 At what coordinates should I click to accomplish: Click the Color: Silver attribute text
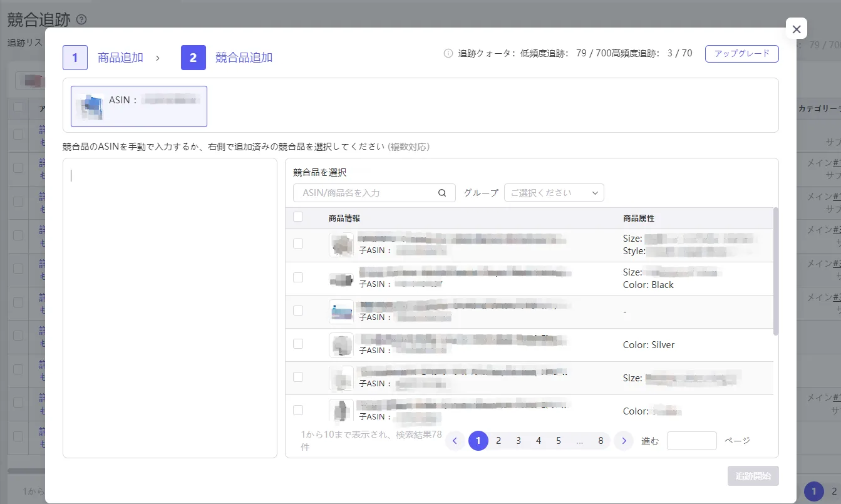coord(649,345)
